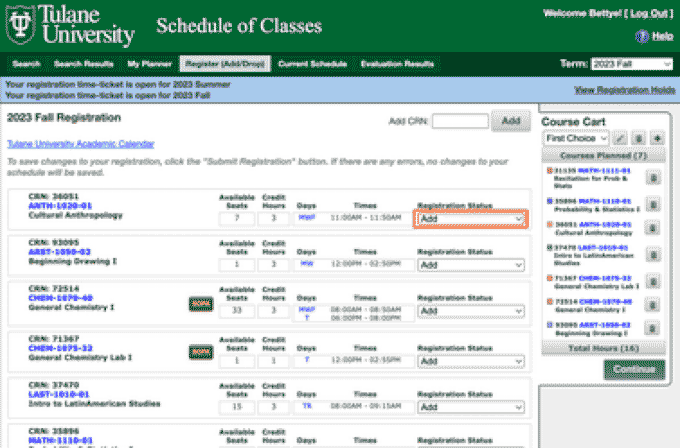Image resolution: width=680 pixels, height=448 pixels.
Task: Remove Beginning Drawing I from cart
Action: click(x=652, y=328)
